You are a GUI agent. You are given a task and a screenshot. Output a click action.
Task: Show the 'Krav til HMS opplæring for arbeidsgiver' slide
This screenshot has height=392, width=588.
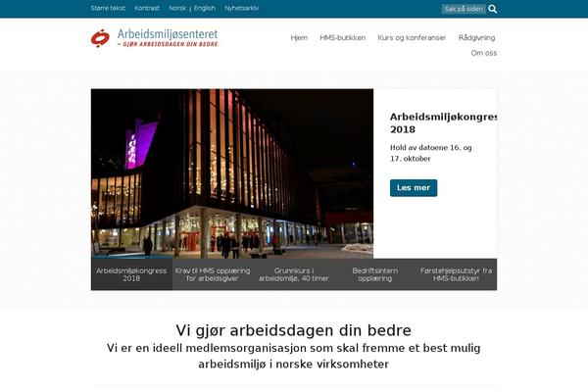(213, 274)
